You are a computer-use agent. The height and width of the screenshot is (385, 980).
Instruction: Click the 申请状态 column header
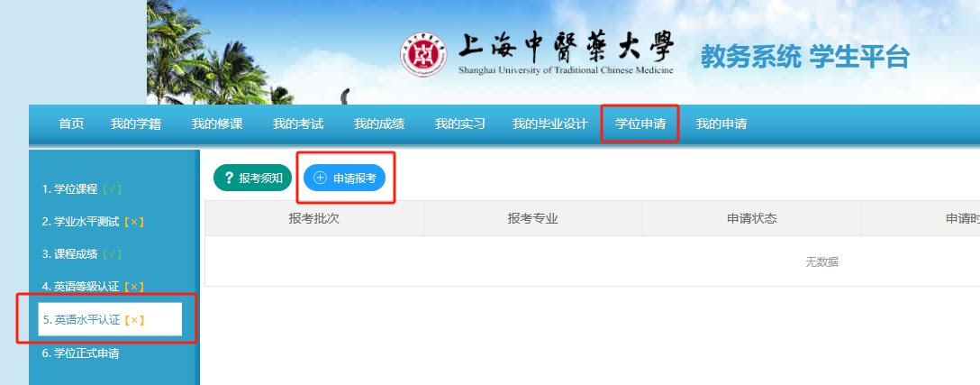pyautogui.click(x=751, y=218)
